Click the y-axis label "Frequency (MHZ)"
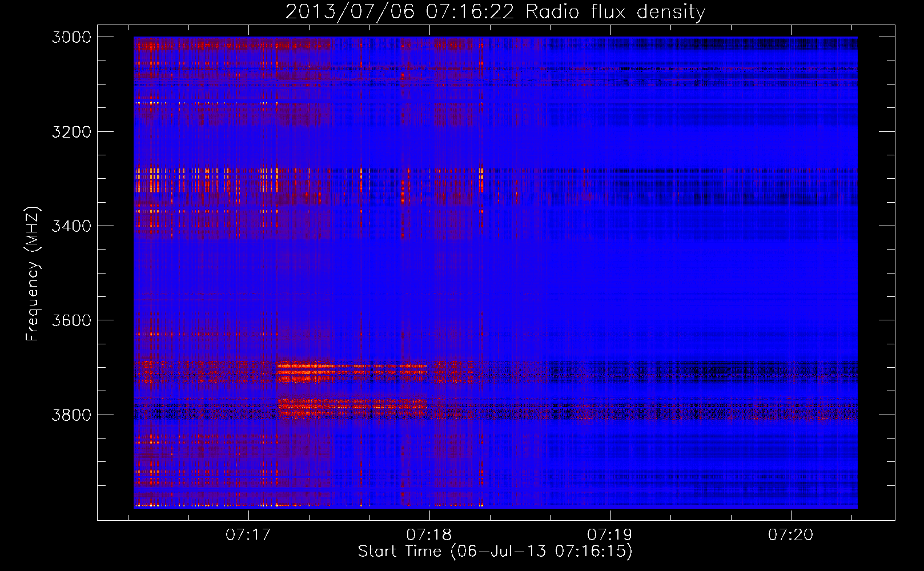The height and width of the screenshot is (571, 924). tap(33, 274)
